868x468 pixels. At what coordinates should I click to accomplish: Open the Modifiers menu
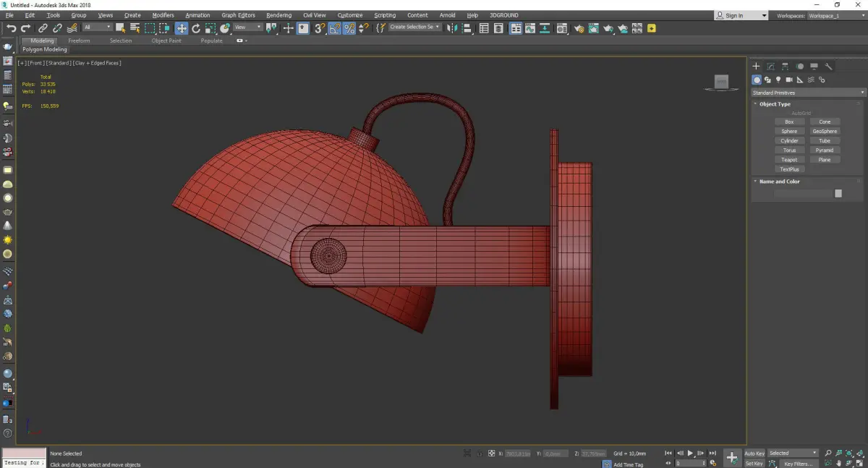coord(163,15)
